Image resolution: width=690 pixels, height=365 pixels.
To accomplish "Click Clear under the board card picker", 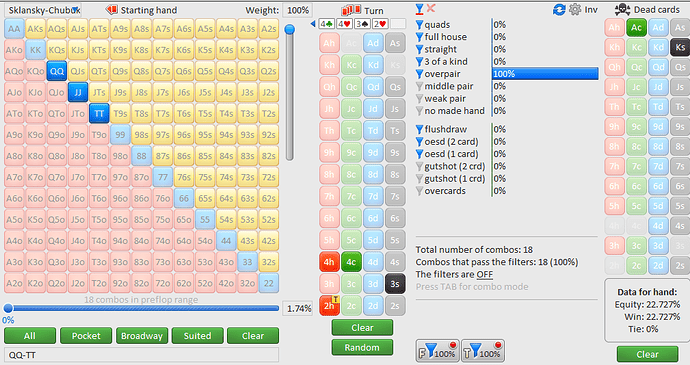I will click(362, 328).
